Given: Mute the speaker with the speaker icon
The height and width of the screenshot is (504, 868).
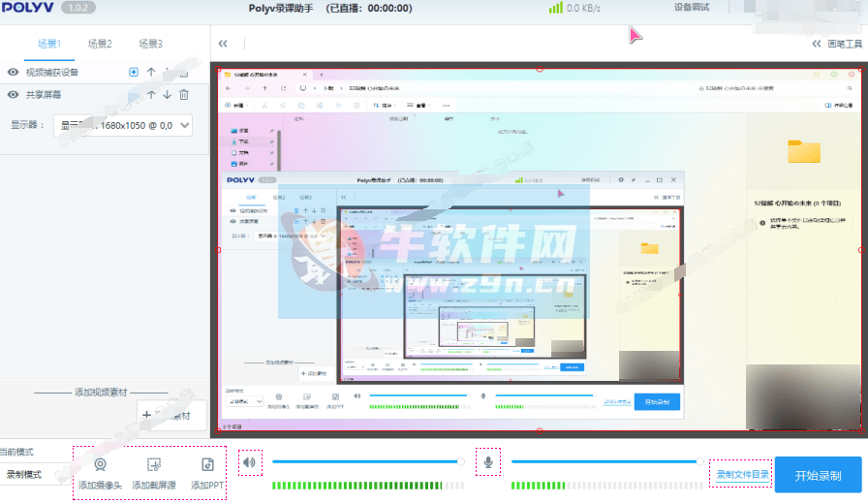Looking at the screenshot, I should (x=250, y=462).
